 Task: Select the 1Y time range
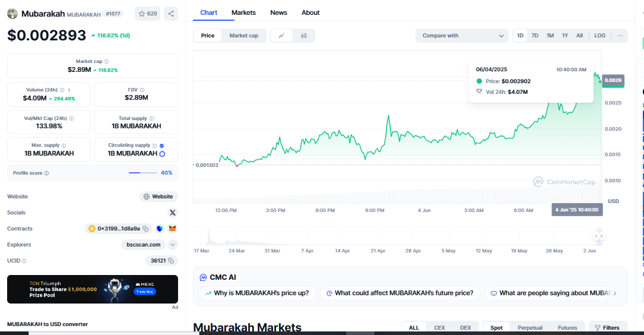point(565,36)
